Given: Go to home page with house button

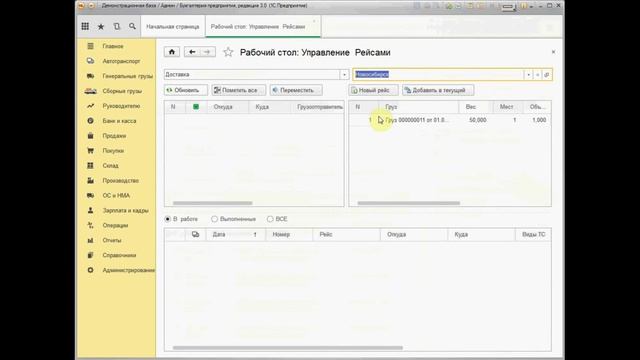Looking at the screenshot, I should [x=172, y=52].
